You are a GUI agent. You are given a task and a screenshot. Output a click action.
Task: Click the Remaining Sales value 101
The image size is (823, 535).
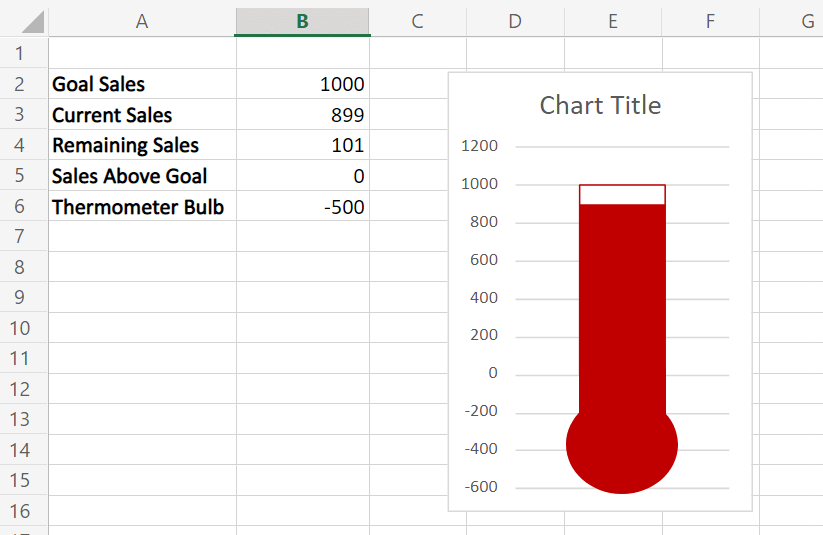click(x=303, y=145)
